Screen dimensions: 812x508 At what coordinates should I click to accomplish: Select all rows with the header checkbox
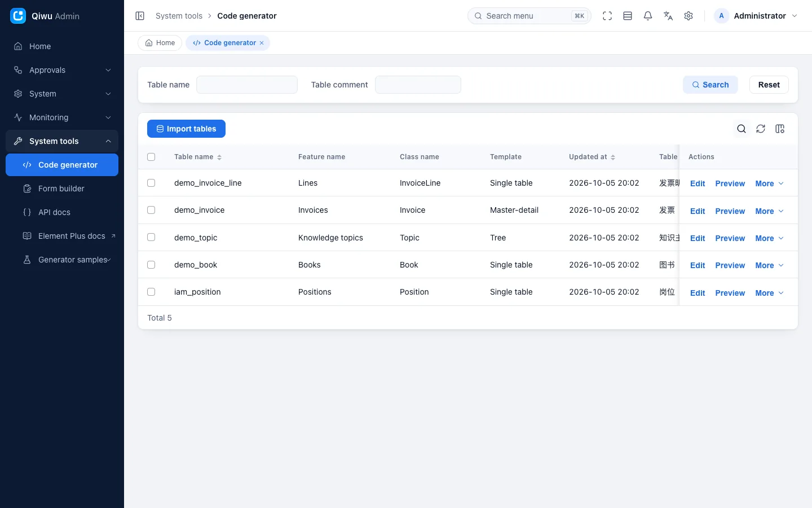pyautogui.click(x=151, y=157)
